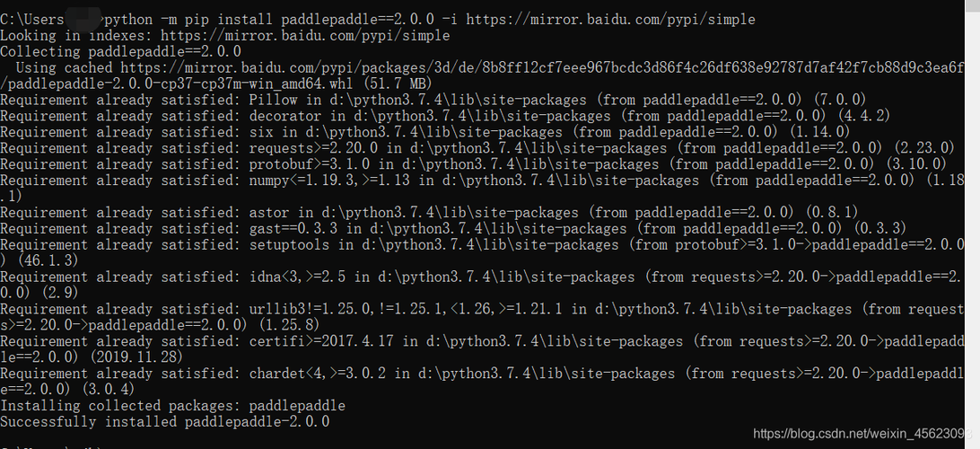Click the 'idna<3,>=2.5' requirement text
The image size is (980, 449).
(x=297, y=277)
